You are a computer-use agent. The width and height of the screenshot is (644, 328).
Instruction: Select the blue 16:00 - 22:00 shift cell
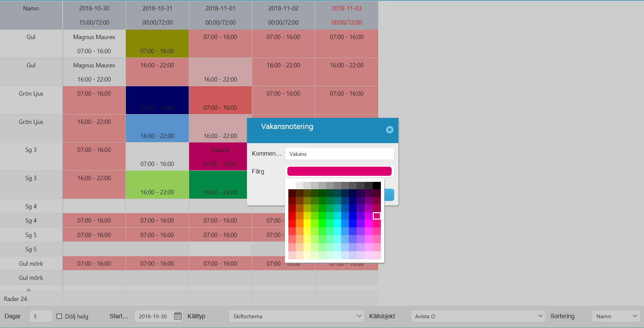(157, 128)
